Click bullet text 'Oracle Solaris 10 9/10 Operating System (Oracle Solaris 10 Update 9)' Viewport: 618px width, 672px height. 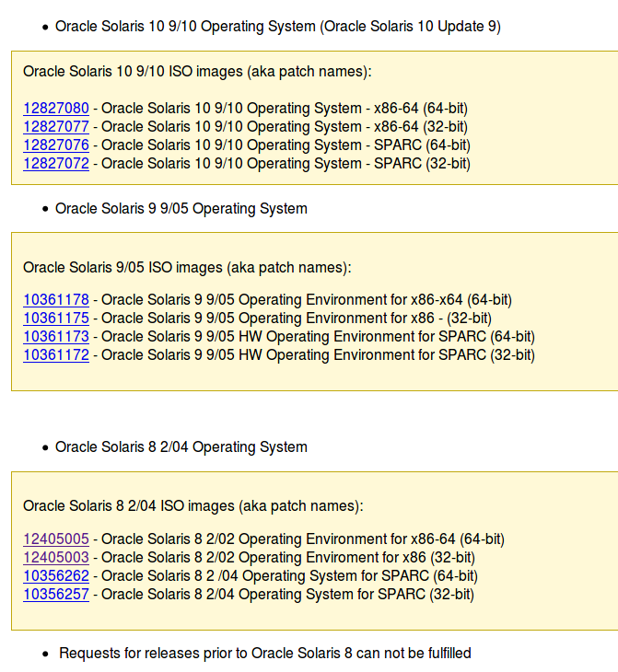click(278, 26)
